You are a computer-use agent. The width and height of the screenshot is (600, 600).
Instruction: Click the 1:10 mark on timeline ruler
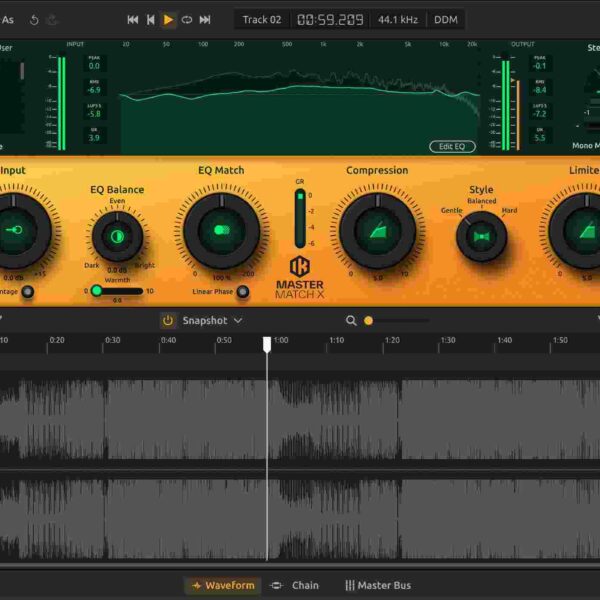pyautogui.click(x=337, y=340)
